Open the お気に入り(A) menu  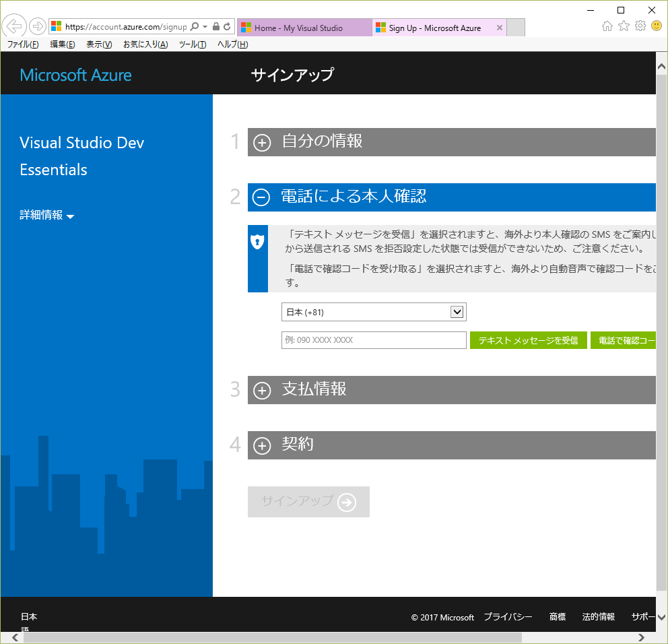click(145, 44)
